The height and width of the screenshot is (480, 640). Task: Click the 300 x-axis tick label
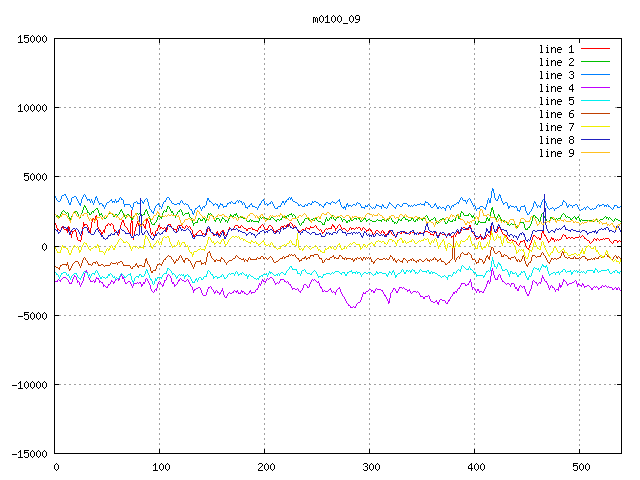tap(369, 467)
